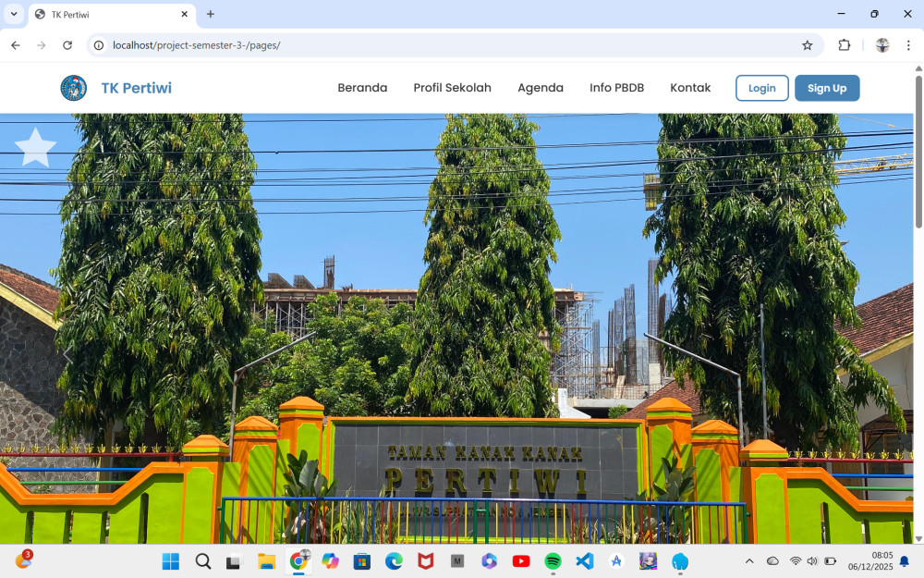Open the Profil Sekolah menu

[452, 88]
